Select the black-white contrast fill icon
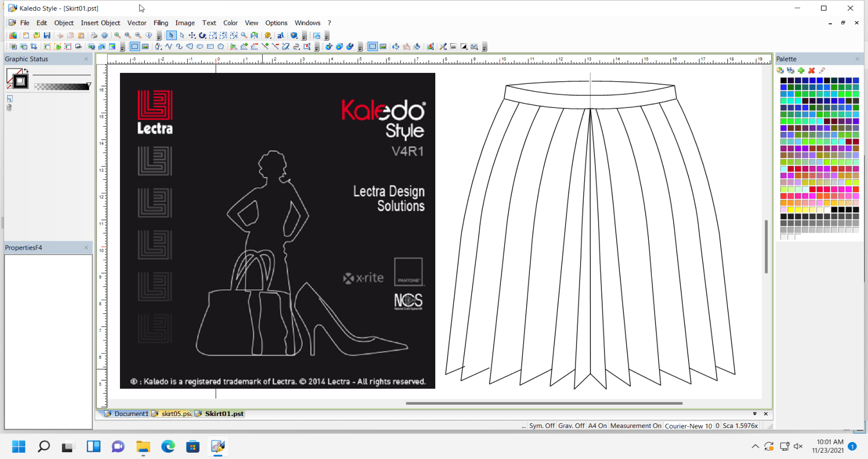The image size is (868, 459). click(x=464, y=47)
